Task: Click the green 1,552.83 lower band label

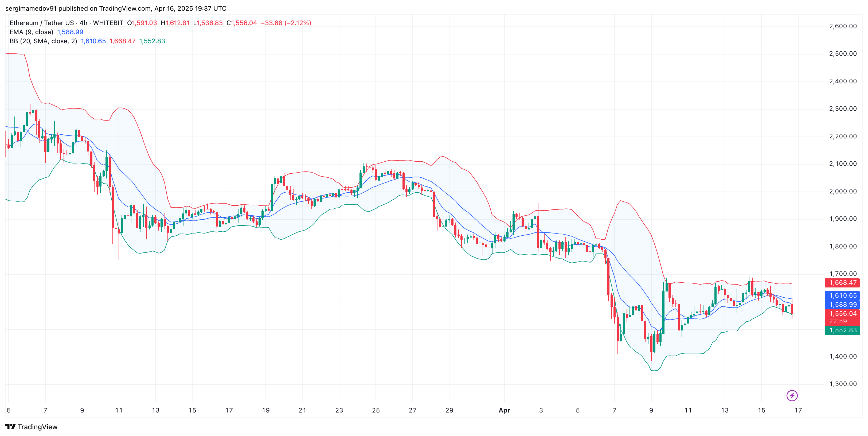Action: pos(842,330)
